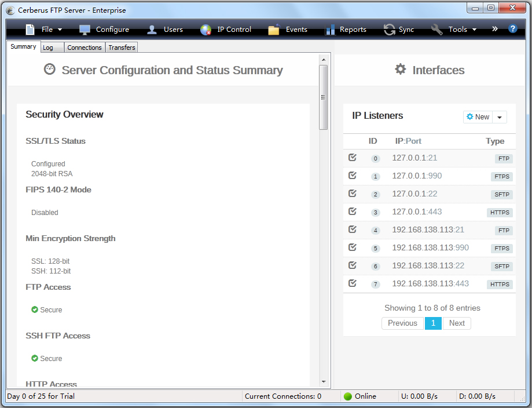Open the Connections tab
Image resolution: width=532 pixels, height=408 pixels.
pyautogui.click(x=85, y=48)
